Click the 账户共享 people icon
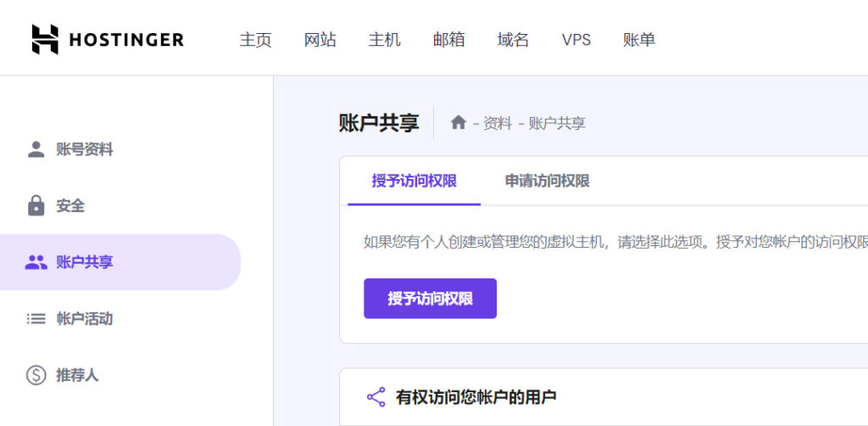 (36, 262)
